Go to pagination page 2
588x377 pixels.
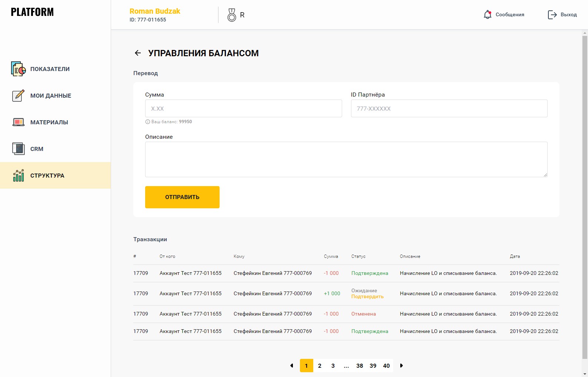[x=320, y=366]
